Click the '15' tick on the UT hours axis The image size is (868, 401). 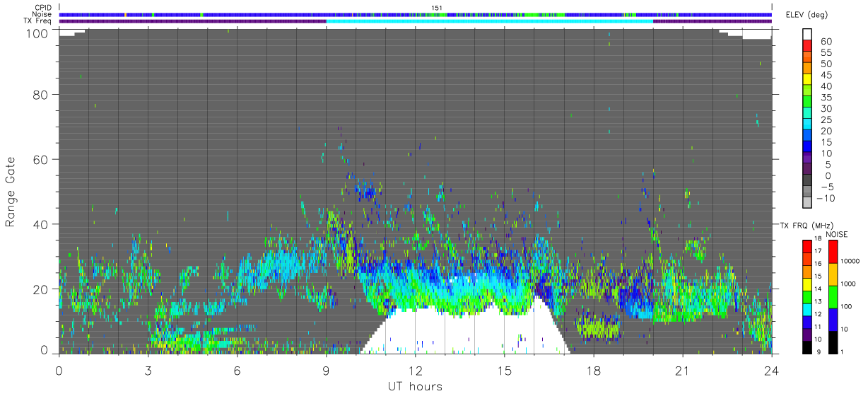[505, 370]
